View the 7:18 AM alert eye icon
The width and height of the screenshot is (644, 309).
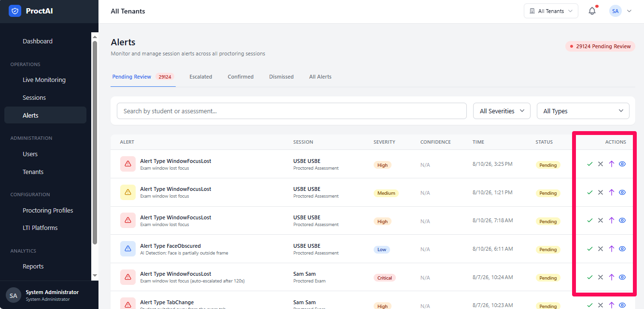click(622, 220)
